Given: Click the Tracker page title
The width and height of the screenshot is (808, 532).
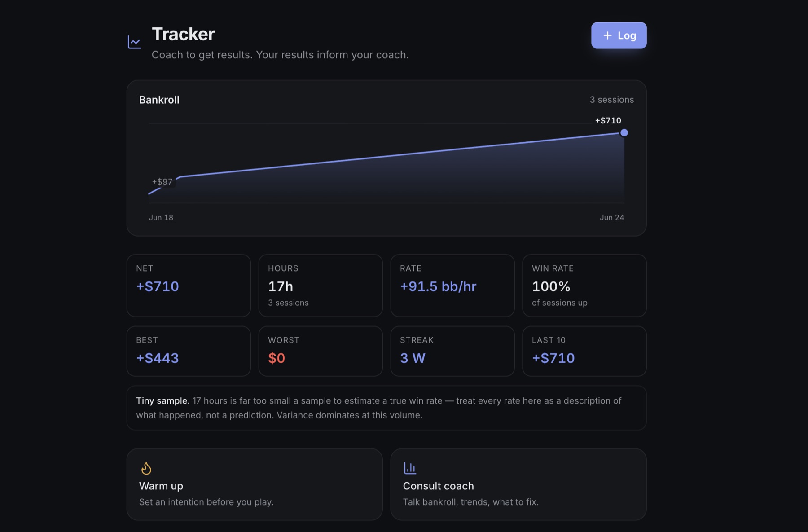Looking at the screenshot, I should [x=183, y=34].
